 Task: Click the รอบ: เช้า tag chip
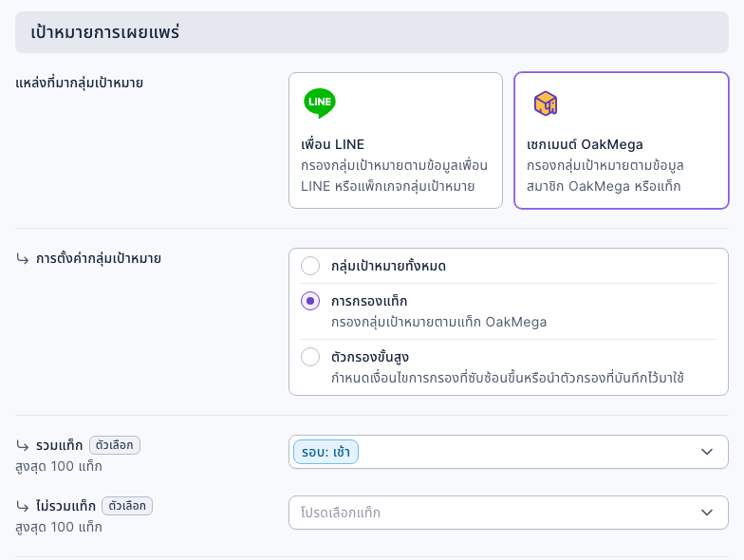point(325,452)
